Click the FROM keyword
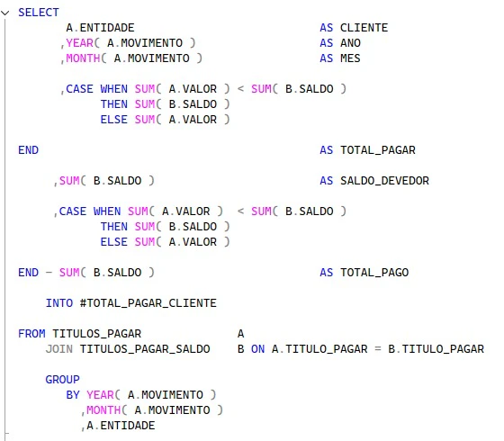504x441 pixels. pos(31,334)
